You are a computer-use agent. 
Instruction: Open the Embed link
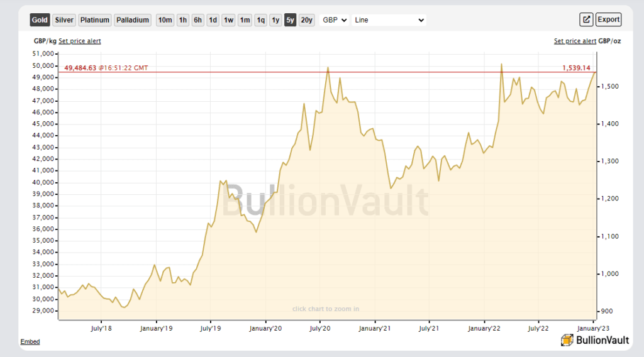pos(30,341)
